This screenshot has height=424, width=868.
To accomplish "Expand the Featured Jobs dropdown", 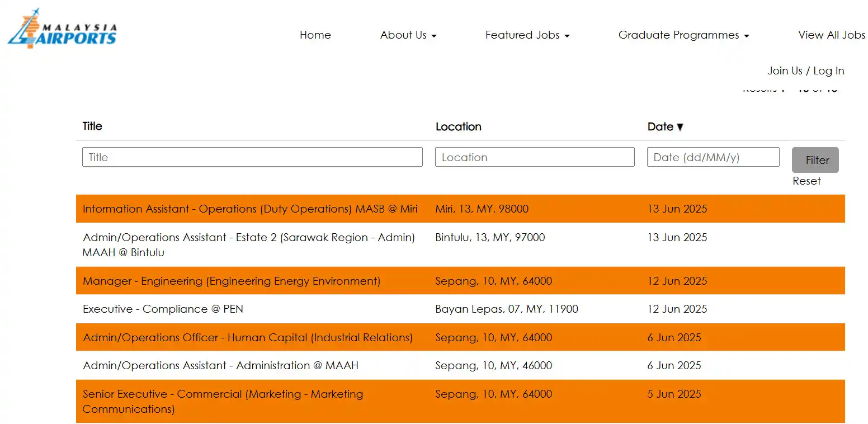I will 527,35.
